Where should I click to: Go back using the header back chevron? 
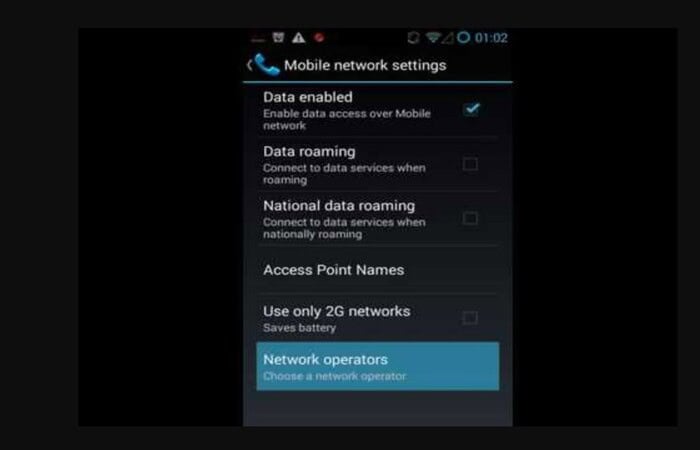[x=250, y=65]
